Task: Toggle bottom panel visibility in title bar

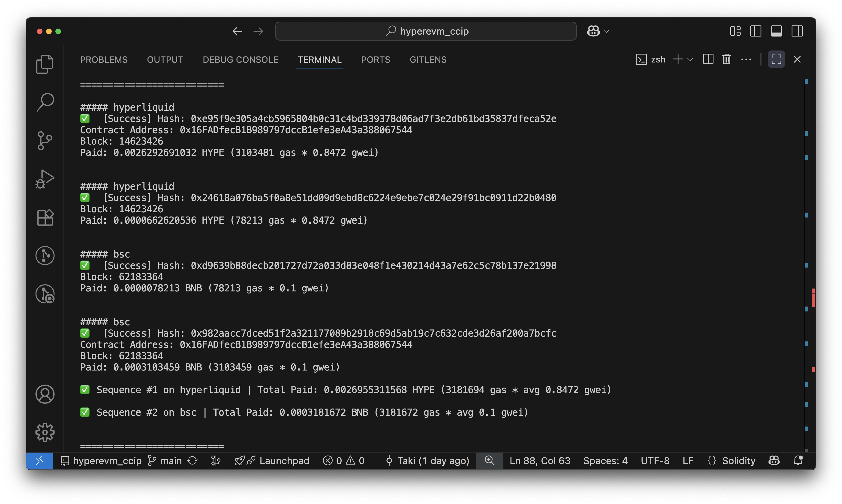Action: click(776, 31)
